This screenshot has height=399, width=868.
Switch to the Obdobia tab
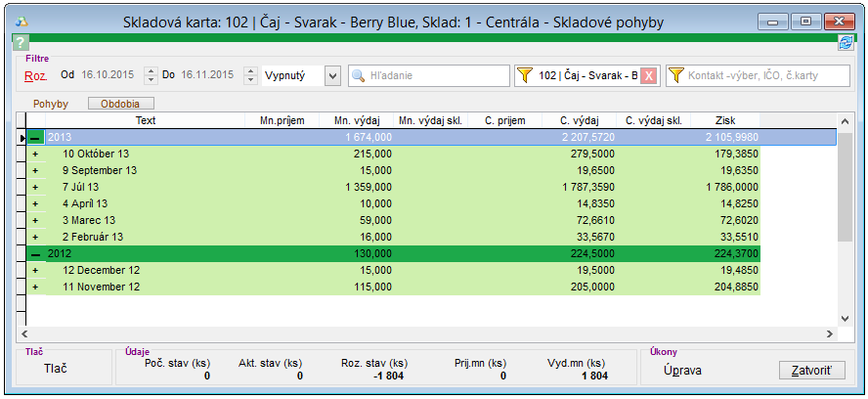pos(120,103)
